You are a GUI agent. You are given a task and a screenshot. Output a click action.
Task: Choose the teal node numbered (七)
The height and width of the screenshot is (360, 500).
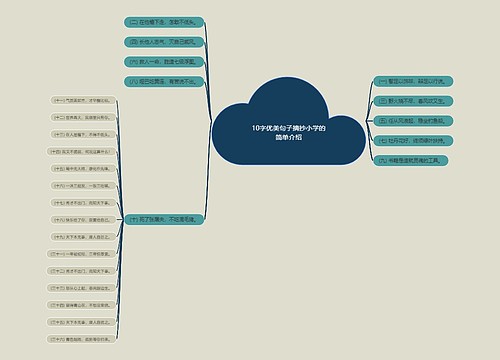(413, 141)
